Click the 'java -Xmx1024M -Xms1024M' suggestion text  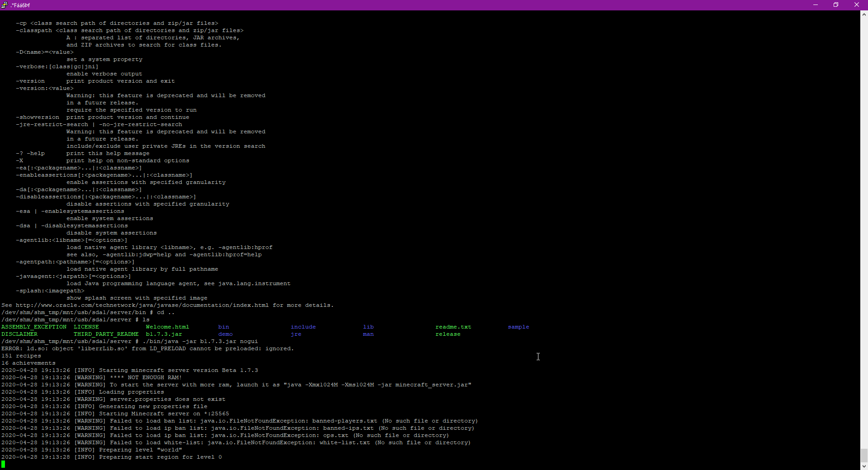[330, 385]
